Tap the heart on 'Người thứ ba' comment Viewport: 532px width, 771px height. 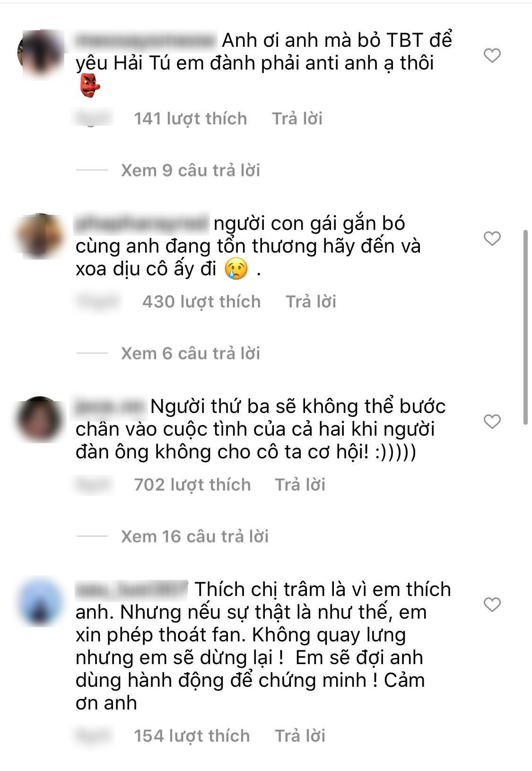492,421
